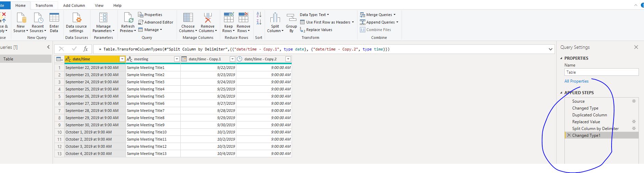The width and height of the screenshot is (644, 173).
Task: Open the Data Type: Text dropdown
Action: click(x=314, y=15)
